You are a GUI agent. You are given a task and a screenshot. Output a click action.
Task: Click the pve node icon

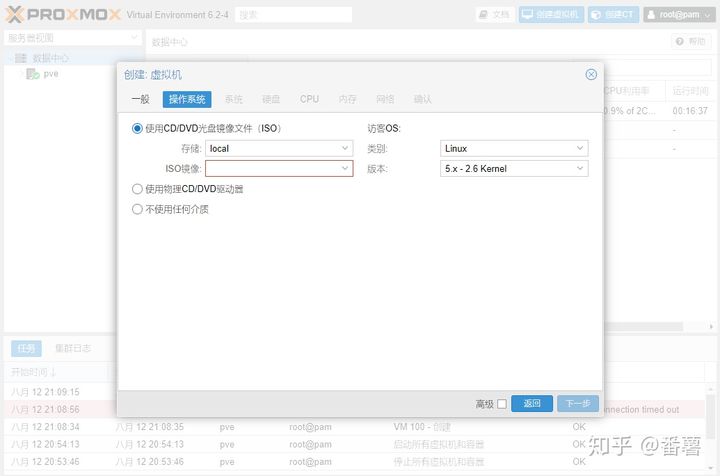33,74
